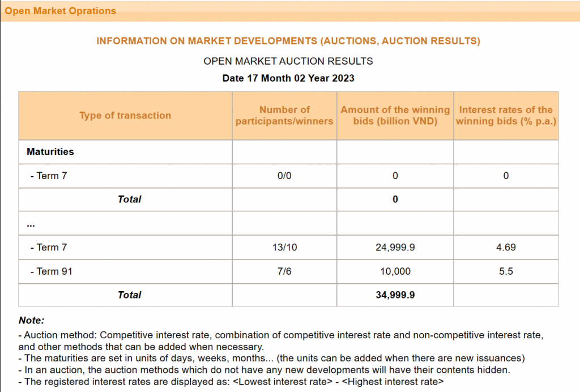The image size is (580, 392).
Task: Click the Information on Market Developments heading
Action: [x=288, y=41]
